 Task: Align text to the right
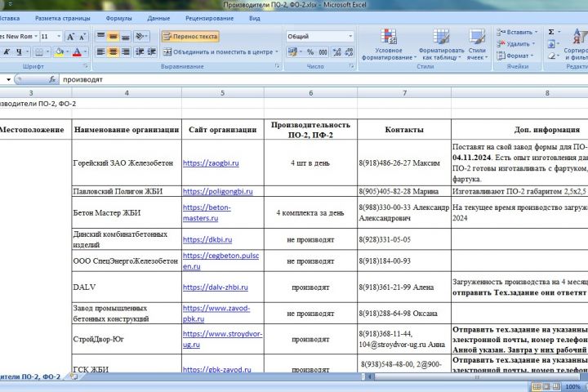pos(125,51)
